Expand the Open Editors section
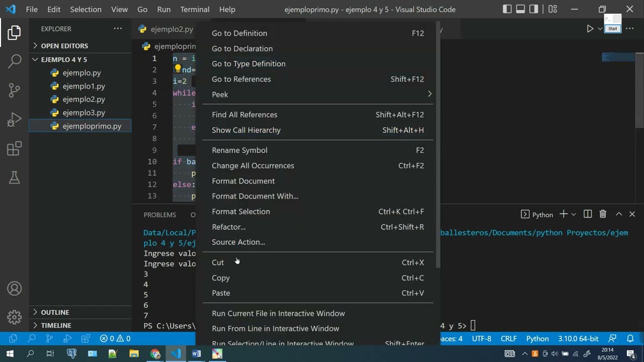644x362 pixels. 80,46
